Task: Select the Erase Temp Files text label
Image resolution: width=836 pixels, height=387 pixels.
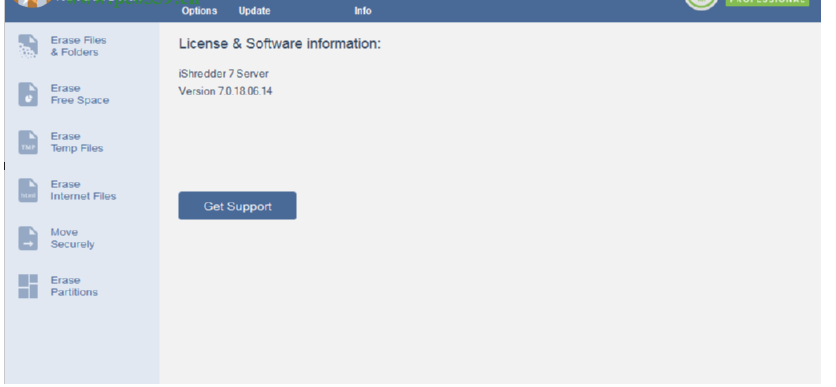Action: coord(77,142)
